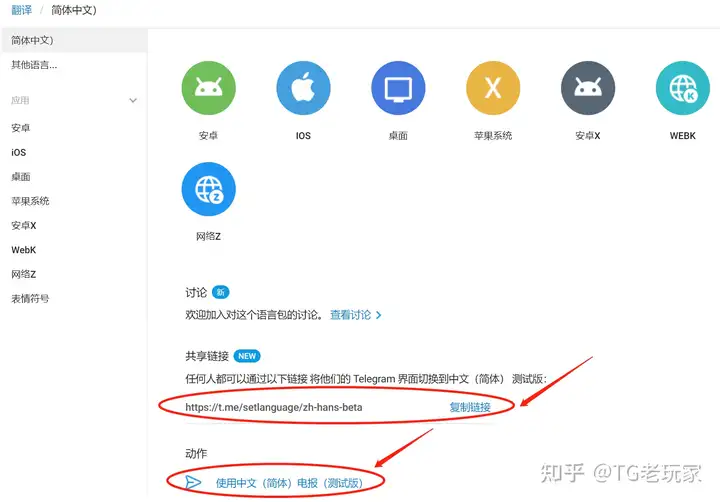
Task: Click the 简体中文) breadcrumb text
Action: pos(74,10)
